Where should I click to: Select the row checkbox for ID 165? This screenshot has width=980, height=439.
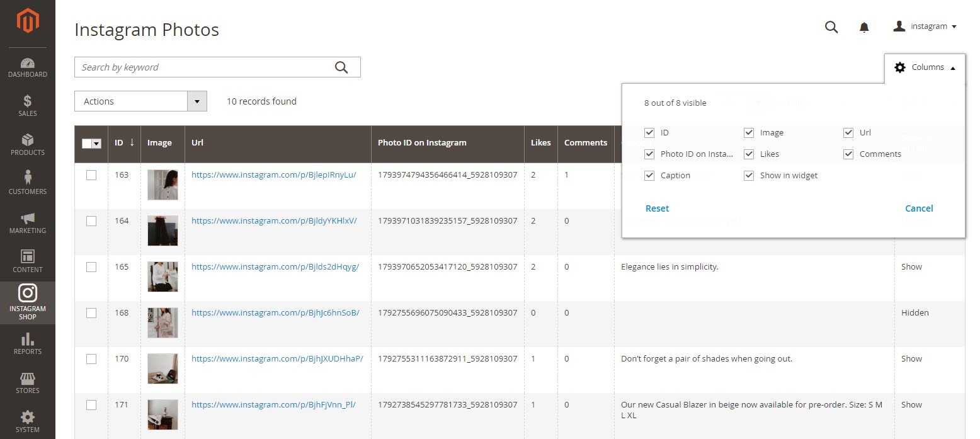[91, 267]
